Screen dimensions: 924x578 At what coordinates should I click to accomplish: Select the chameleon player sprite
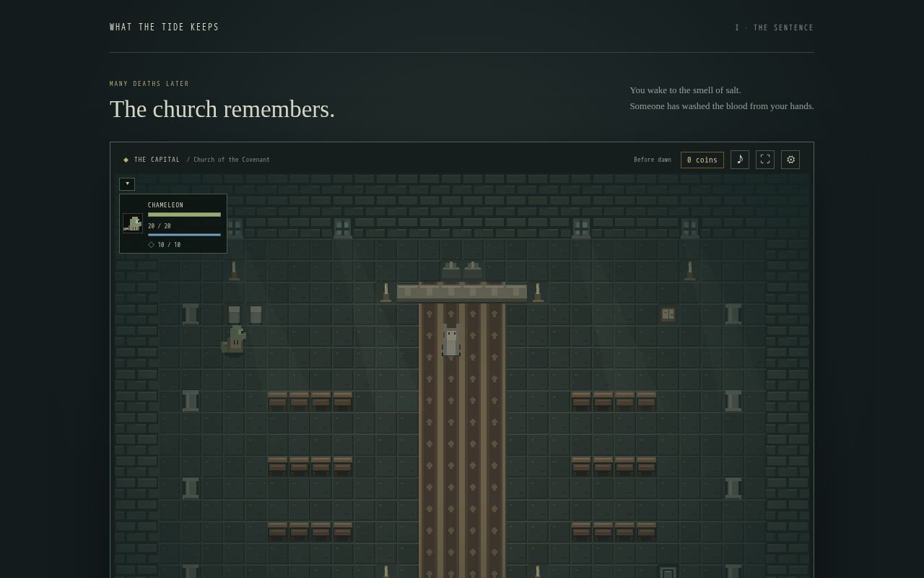click(234, 340)
